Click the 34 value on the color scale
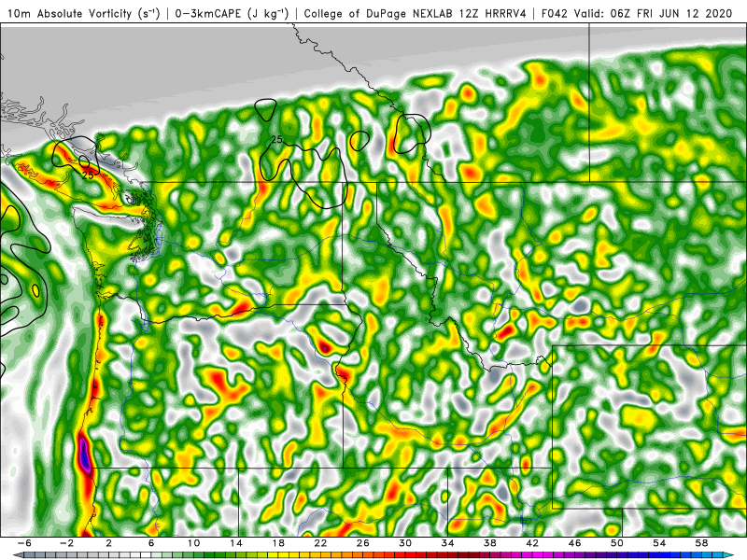The image size is (747, 560). click(x=447, y=543)
